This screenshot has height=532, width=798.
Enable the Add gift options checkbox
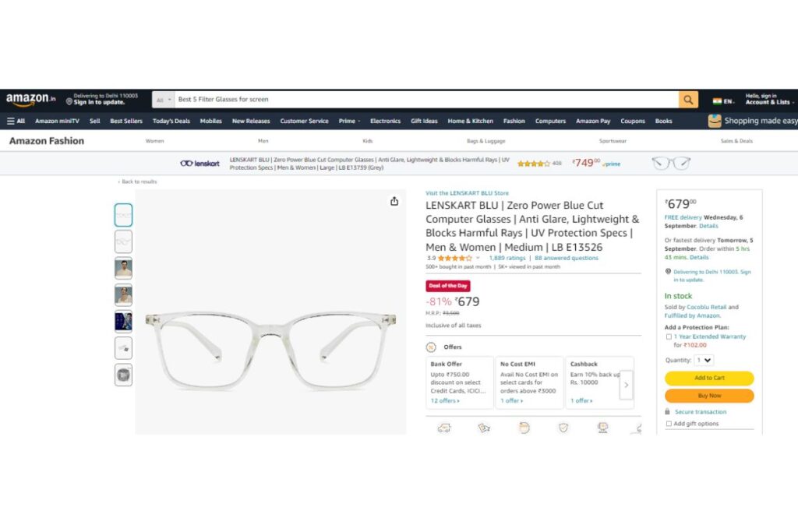coord(669,424)
